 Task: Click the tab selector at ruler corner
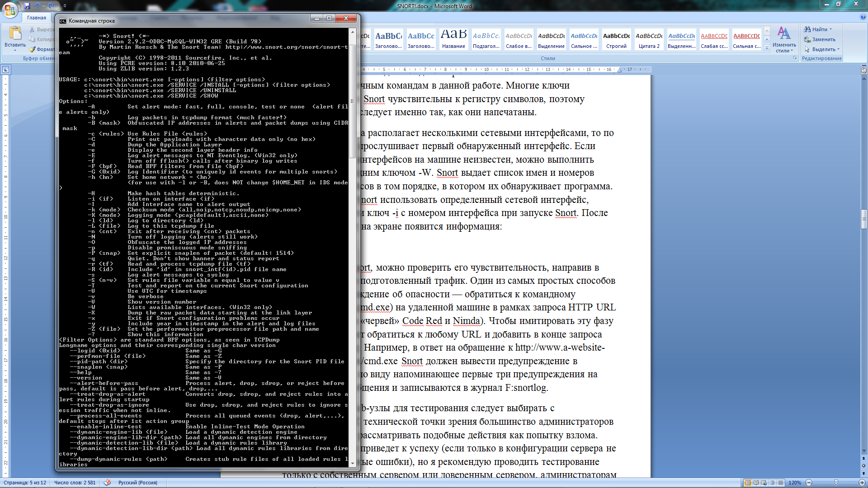(5, 70)
